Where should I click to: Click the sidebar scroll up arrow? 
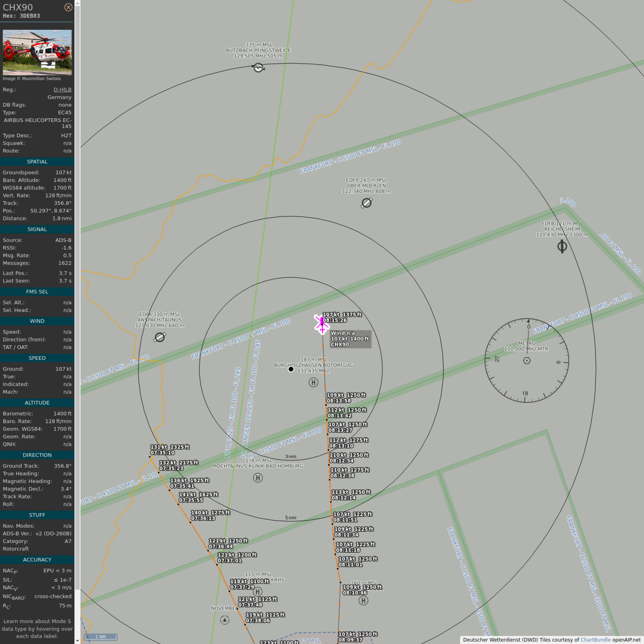coord(77,3)
